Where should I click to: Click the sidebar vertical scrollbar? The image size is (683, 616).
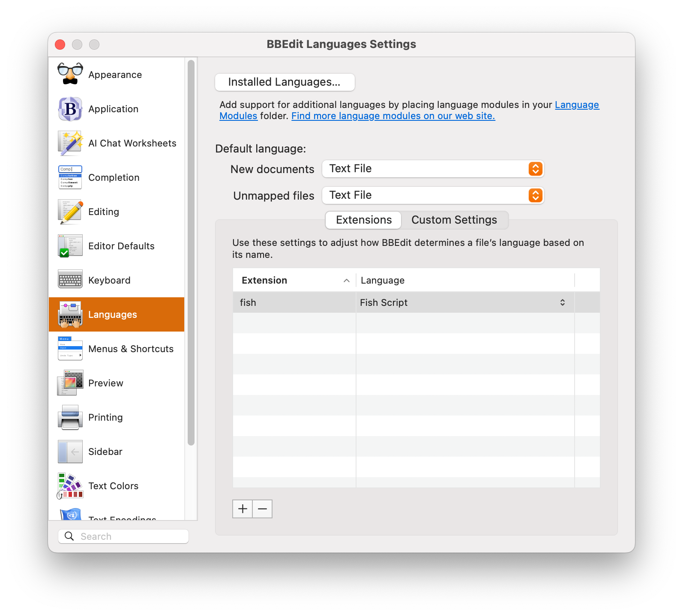click(x=191, y=253)
